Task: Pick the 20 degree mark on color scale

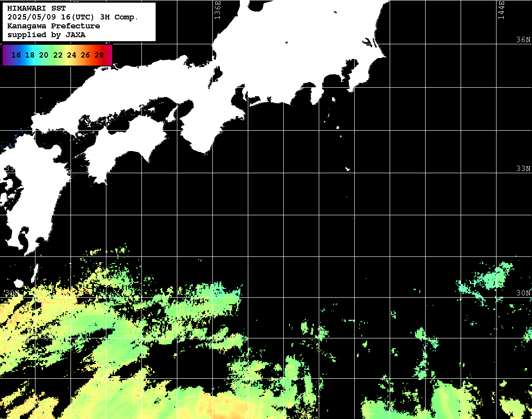Action: 44,55
